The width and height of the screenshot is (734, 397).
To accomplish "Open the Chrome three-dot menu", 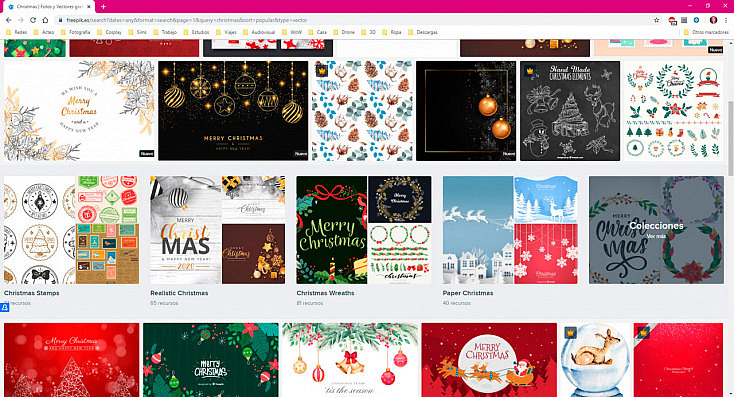I will (726, 20).
